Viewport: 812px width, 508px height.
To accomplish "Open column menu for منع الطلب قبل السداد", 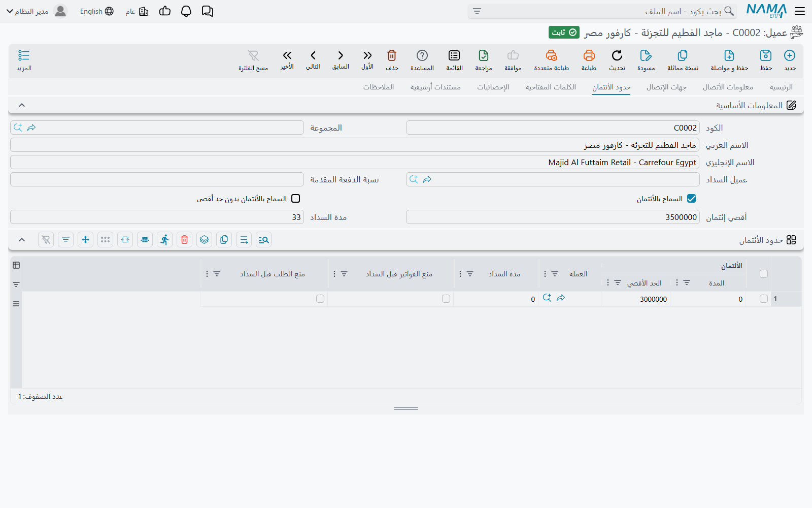I will click(207, 274).
